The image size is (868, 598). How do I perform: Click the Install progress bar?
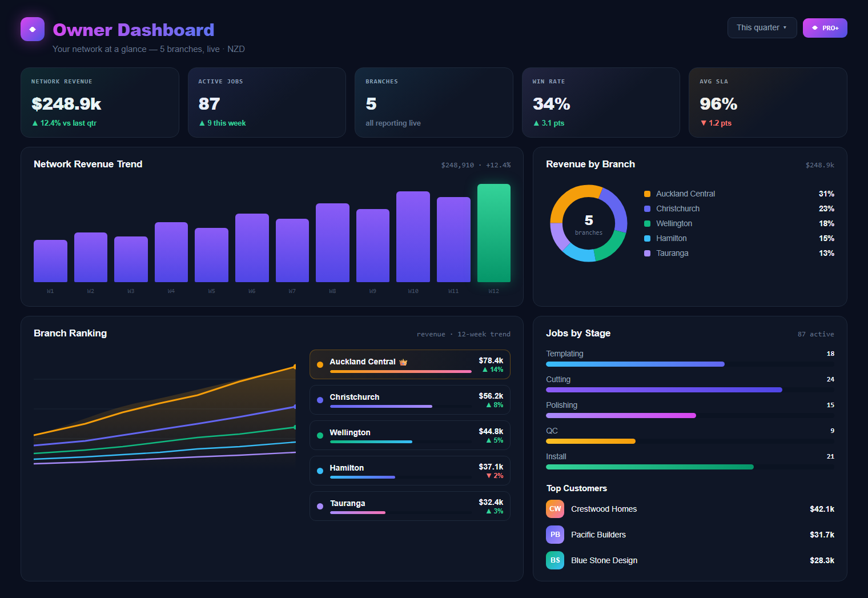(x=690, y=467)
